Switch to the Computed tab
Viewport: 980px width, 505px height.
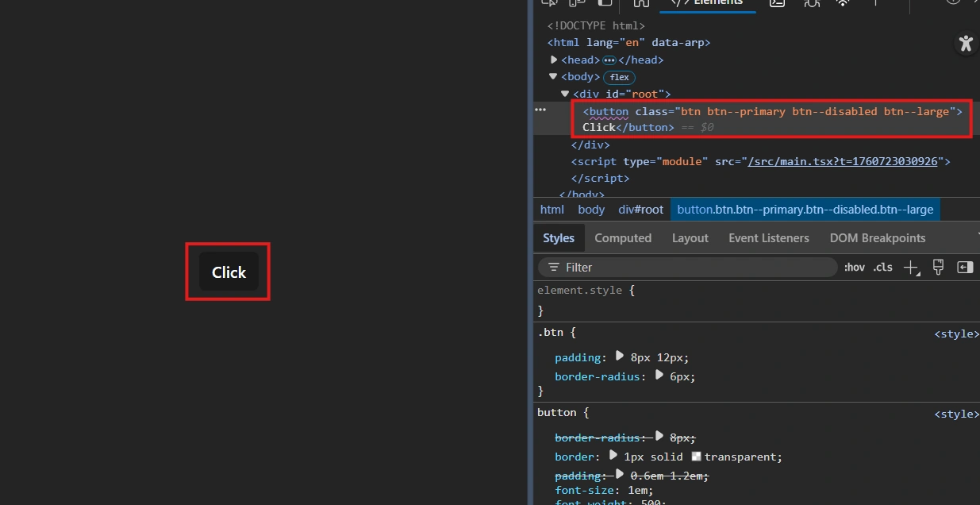[x=623, y=238]
